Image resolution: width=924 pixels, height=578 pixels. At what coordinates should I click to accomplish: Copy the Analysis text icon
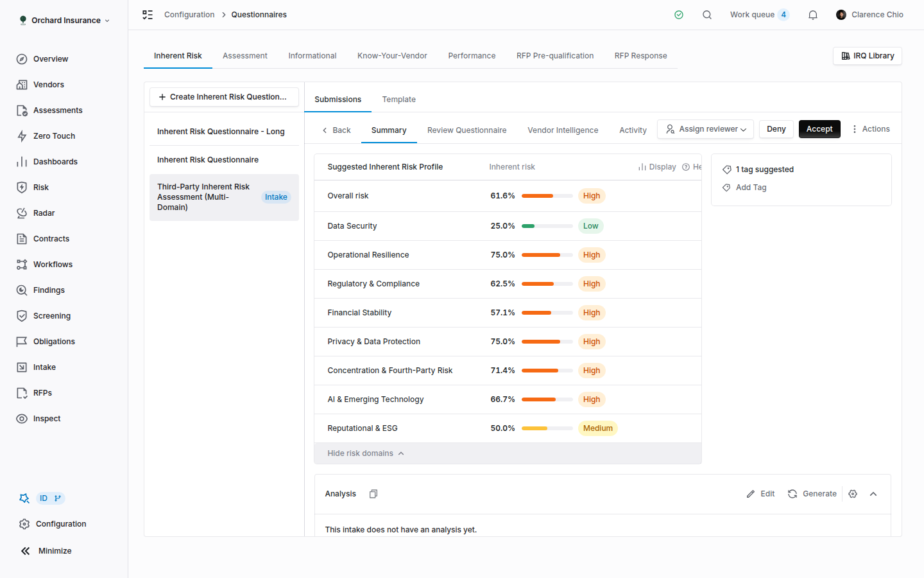[373, 494]
